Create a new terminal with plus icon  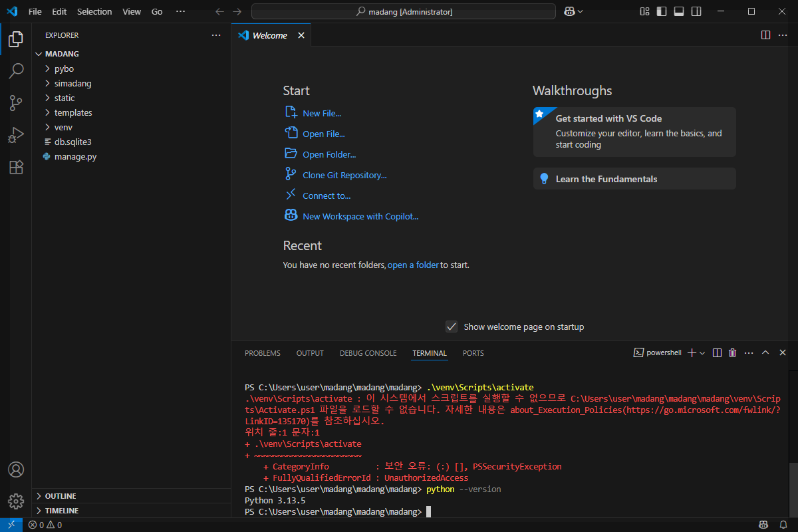pyautogui.click(x=692, y=353)
